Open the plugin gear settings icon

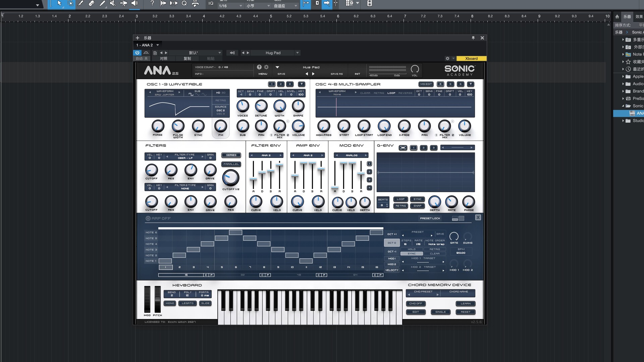coord(447,58)
